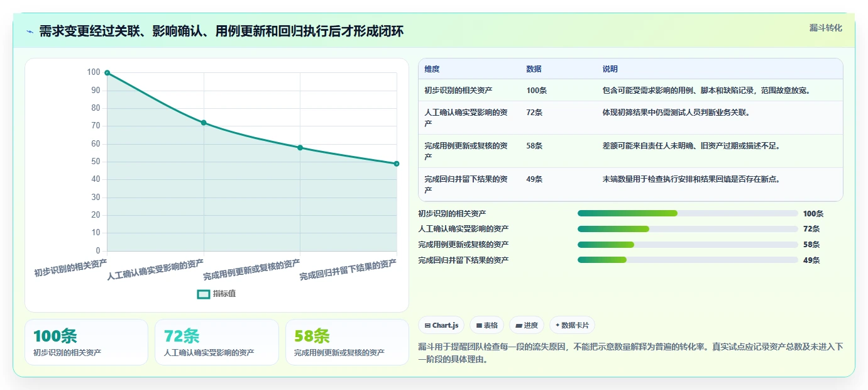Select the 数据卡片 chip
The height and width of the screenshot is (390, 868).
tap(572, 325)
